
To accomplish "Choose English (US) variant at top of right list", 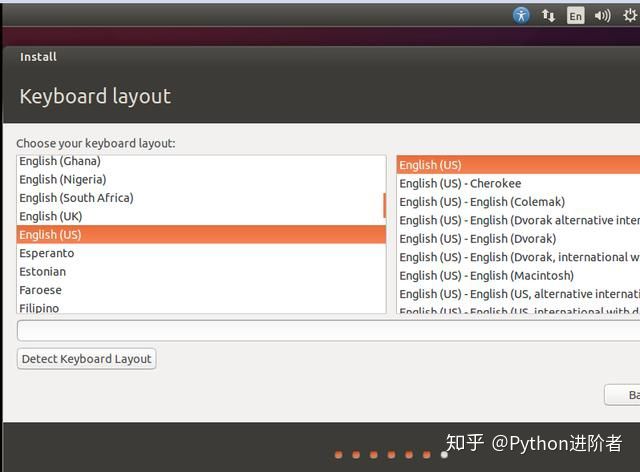I will point(518,165).
